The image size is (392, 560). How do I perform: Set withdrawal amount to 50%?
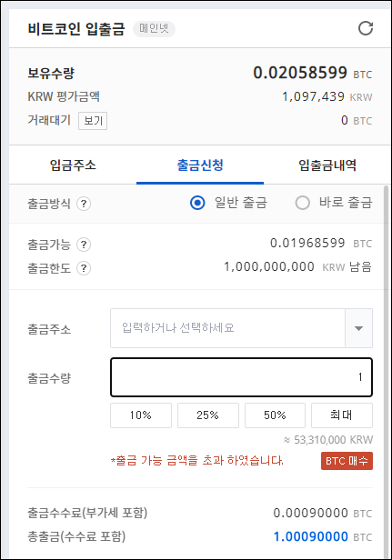[275, 415]
